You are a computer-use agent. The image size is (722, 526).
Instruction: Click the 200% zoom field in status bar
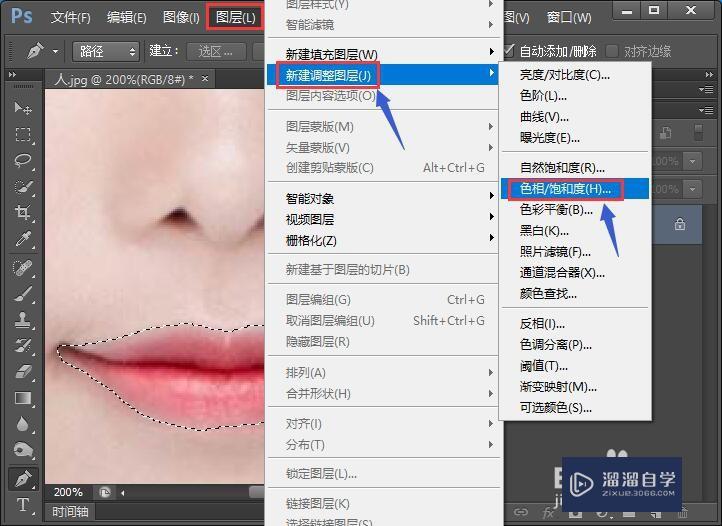click(69, 492)
